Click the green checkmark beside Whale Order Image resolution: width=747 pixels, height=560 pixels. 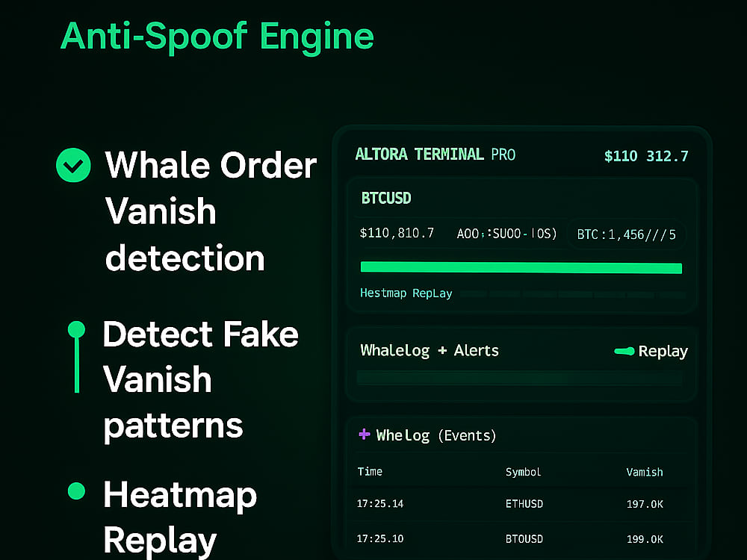(x=73, y=165)
